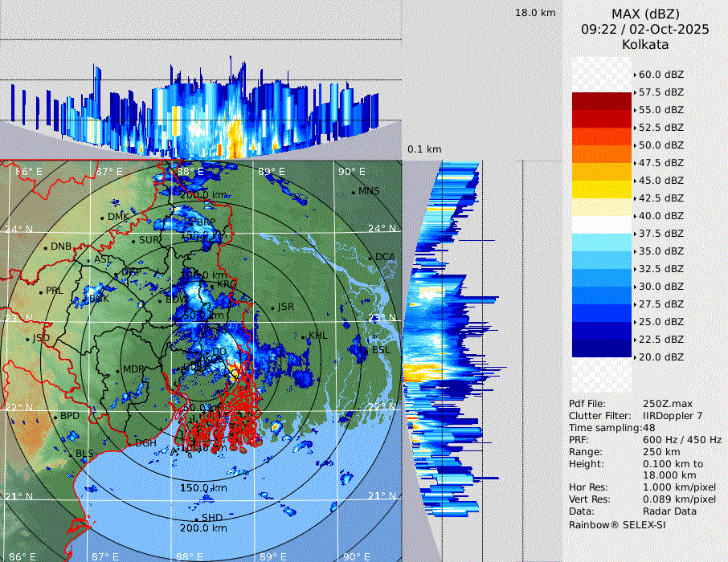Click the MNS station marker on map
Viewport: 728px width, 562px height.
[353, 192]
